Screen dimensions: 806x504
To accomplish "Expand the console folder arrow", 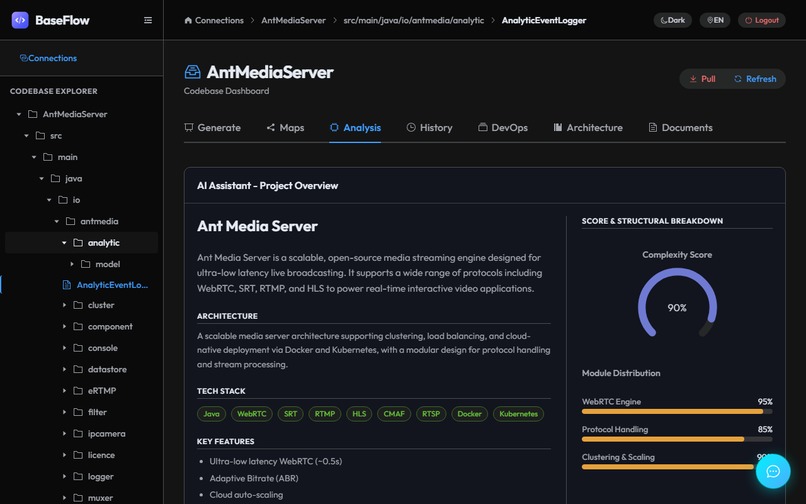I will 64,348.
